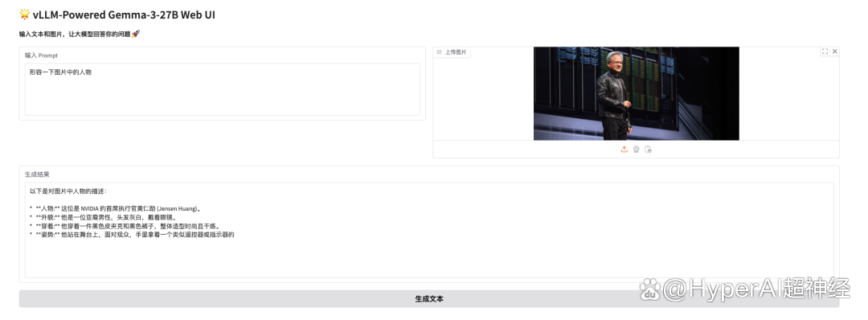
Task: Click the @HyperAI超神经 watermark text
Action: point(756,289)
